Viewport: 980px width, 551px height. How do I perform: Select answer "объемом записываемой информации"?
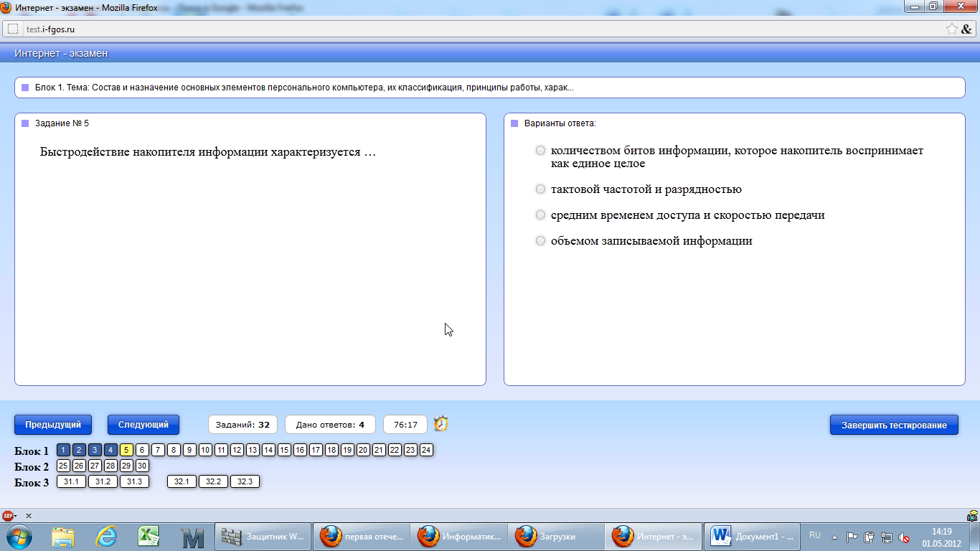coord(541,241)
